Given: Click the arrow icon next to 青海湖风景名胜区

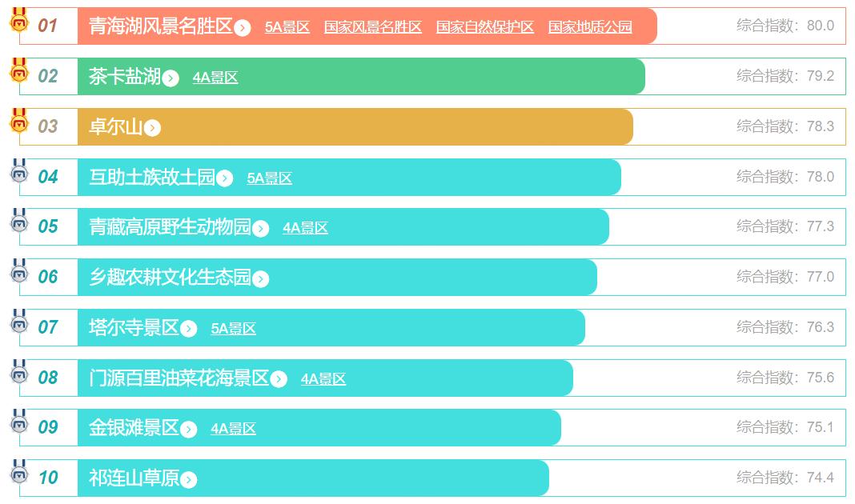Looking at the screenshot, I should 243,28.
